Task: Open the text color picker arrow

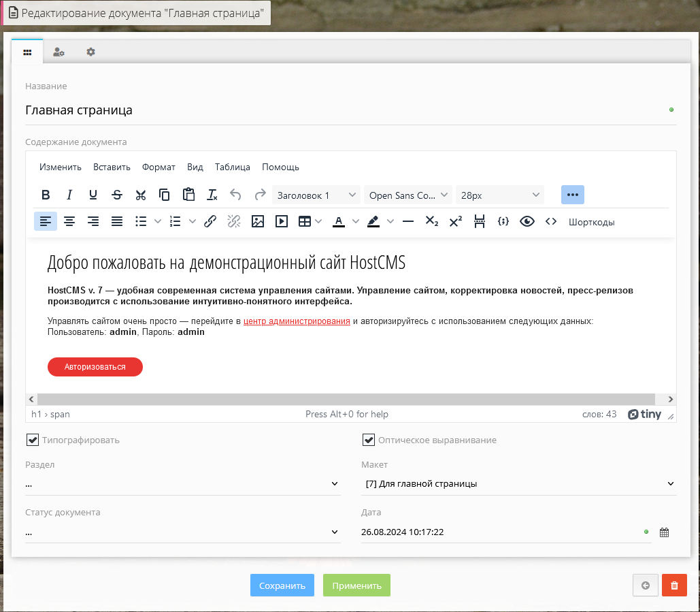Action: [355, 221]
